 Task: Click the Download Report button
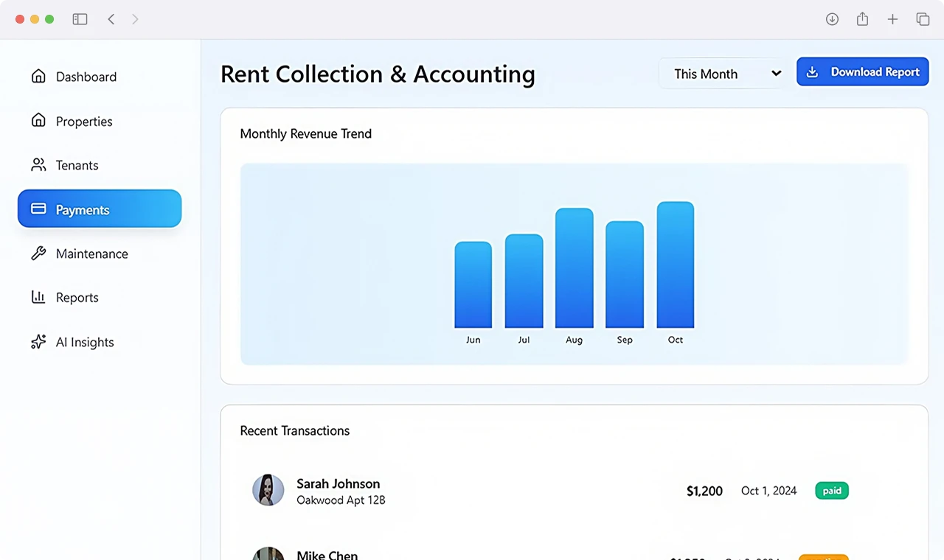click(x=862, y=72)
